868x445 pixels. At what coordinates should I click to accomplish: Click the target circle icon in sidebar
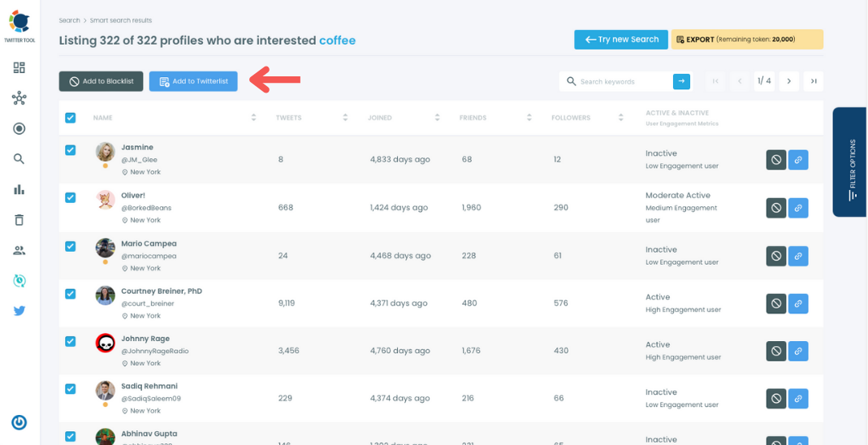pos(19,129)
